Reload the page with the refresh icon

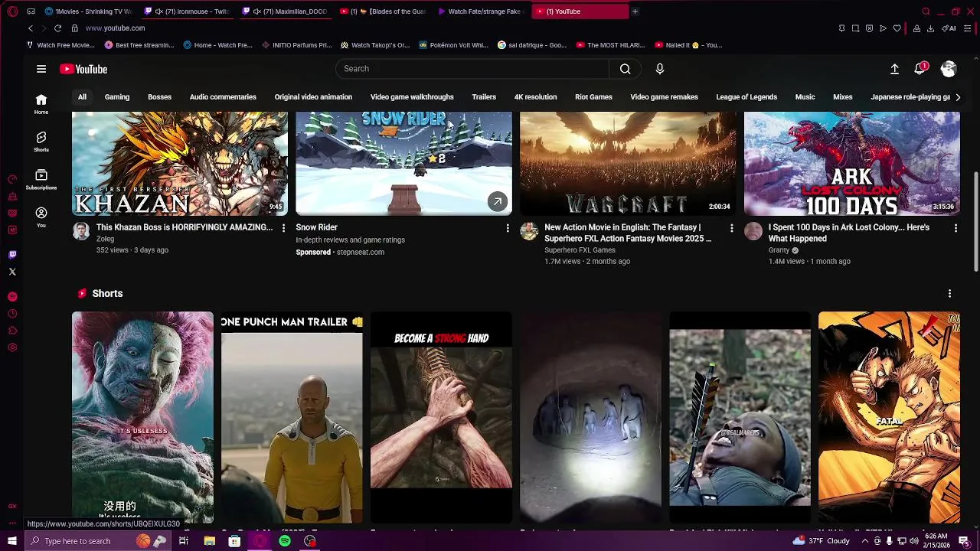(x=57, y=28)
